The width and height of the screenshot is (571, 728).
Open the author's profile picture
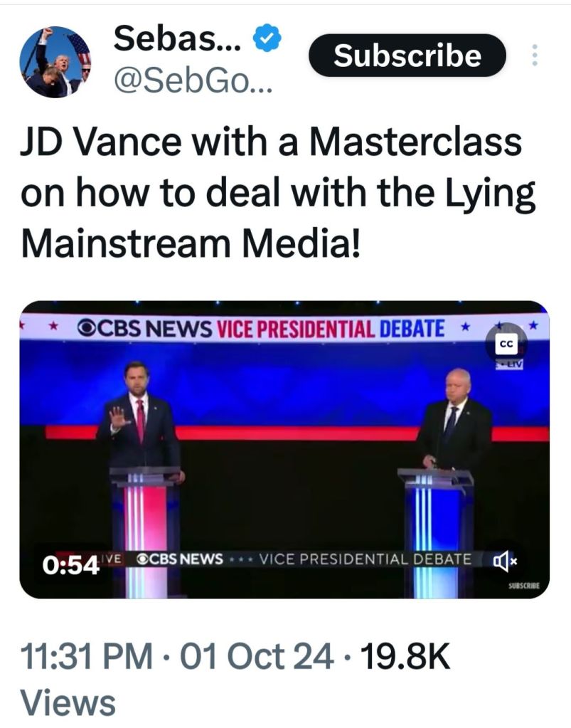[55, 63]
